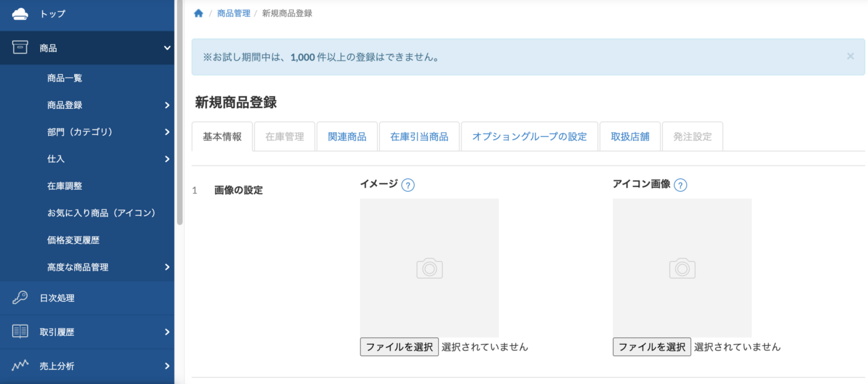Viewport: 868px width, 384px height.
Task: Click the sidebar vertical scrollbar
Action: (179, 114)
